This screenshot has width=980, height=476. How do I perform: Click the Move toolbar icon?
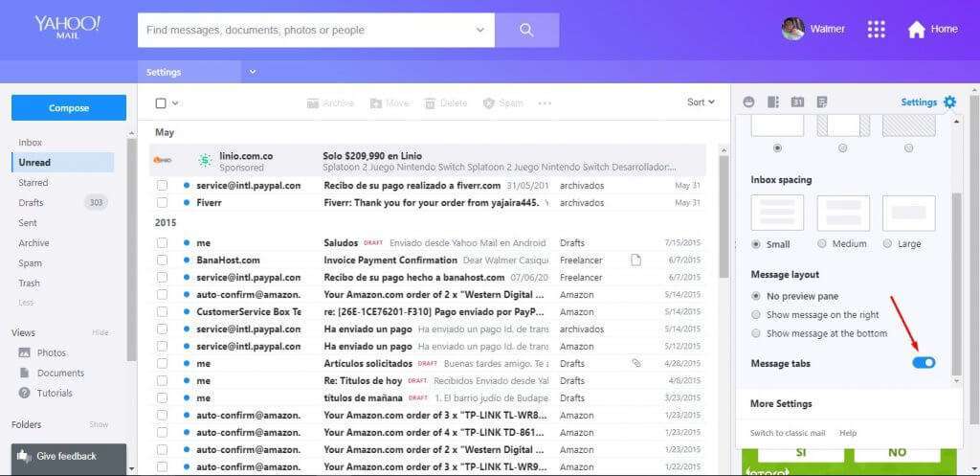(375, 103)
